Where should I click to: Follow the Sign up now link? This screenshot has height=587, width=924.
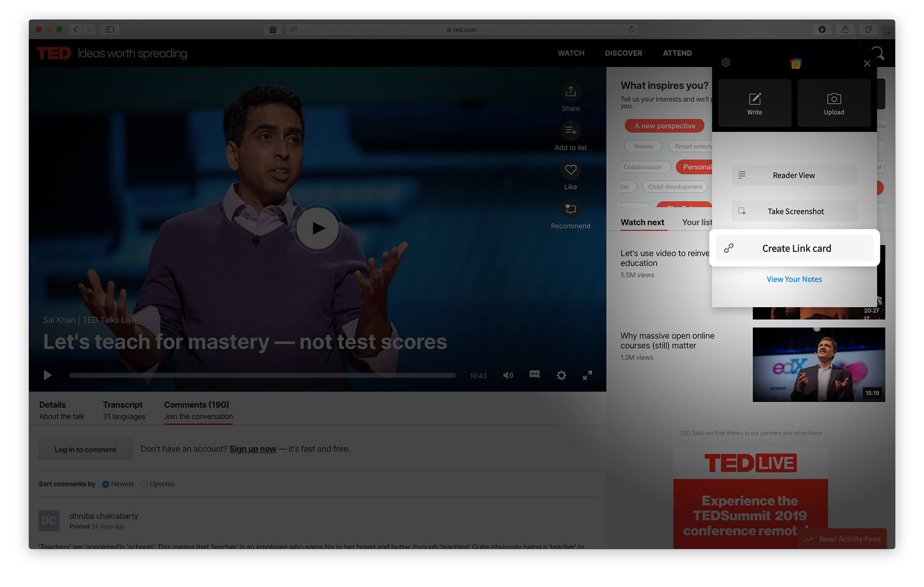pyautogui.click(x=253, y=449)
